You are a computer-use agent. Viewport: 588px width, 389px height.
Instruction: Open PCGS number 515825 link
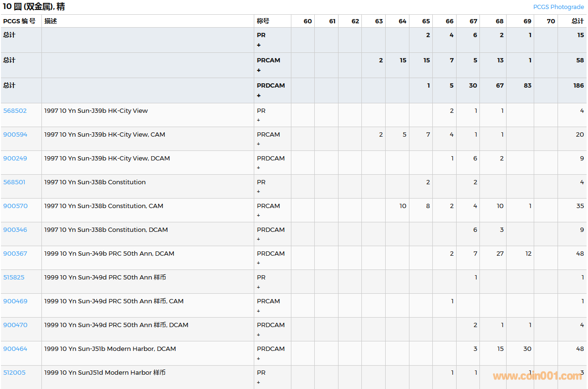[x=14, y=278]
